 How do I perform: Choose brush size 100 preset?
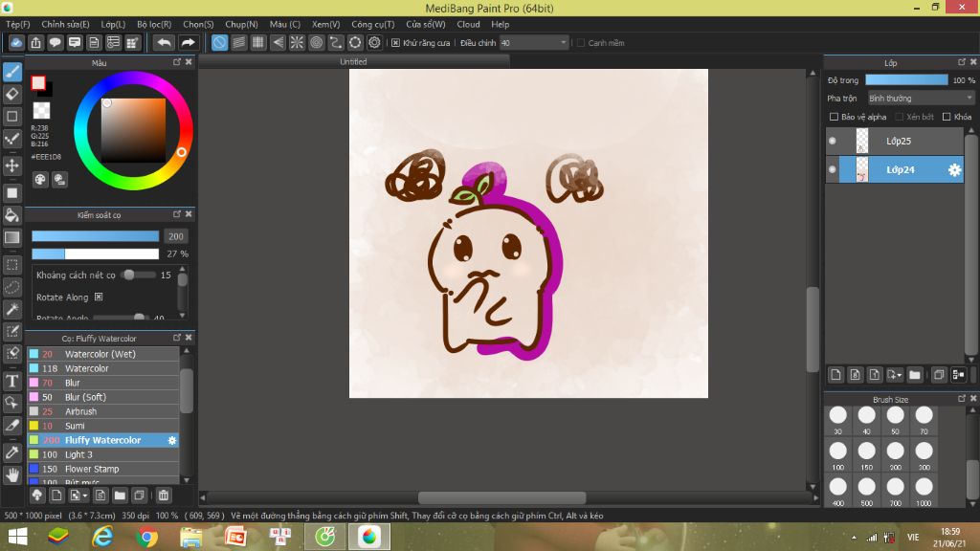(837, 455)
